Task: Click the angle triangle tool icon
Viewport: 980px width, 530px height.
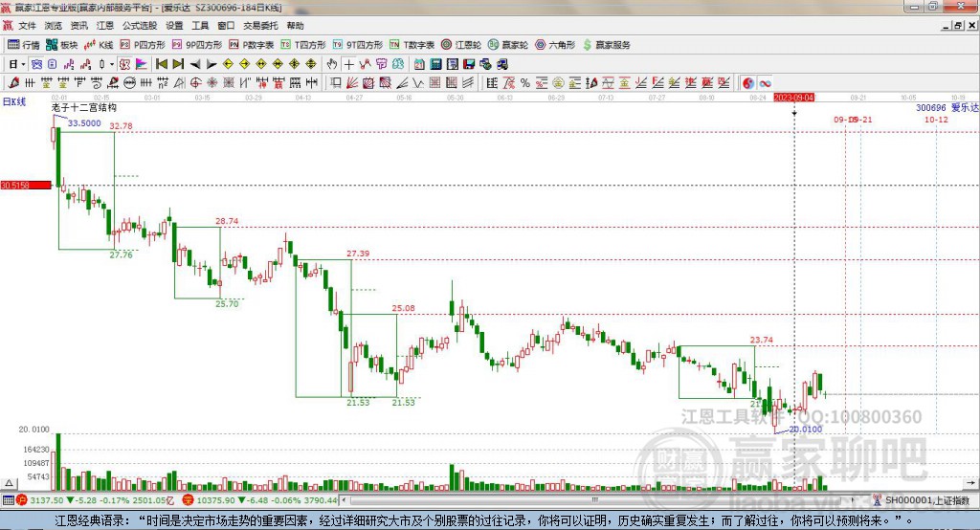Action: click(179, 82)
